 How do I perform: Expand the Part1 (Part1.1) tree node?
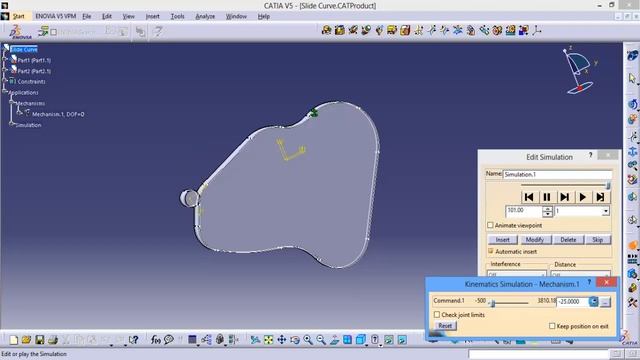pos(5,60)
